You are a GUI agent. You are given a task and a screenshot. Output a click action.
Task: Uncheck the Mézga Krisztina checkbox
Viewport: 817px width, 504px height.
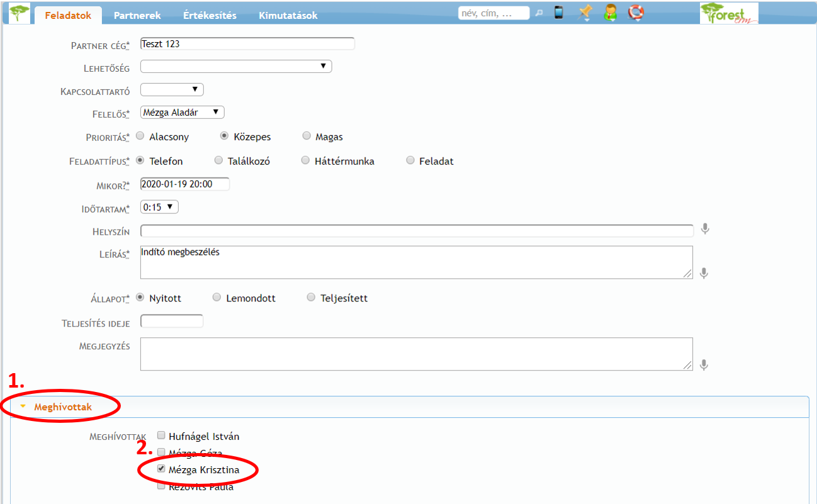click(161, 469)
